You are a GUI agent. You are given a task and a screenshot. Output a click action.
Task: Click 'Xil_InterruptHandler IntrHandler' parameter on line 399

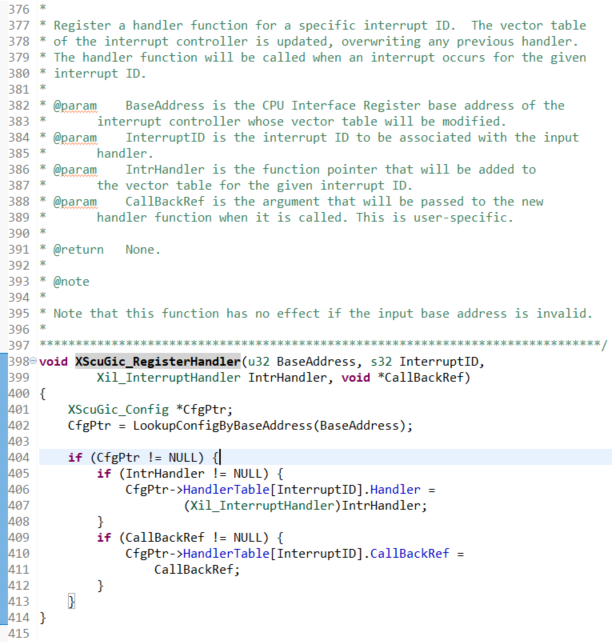pos(212,378)
